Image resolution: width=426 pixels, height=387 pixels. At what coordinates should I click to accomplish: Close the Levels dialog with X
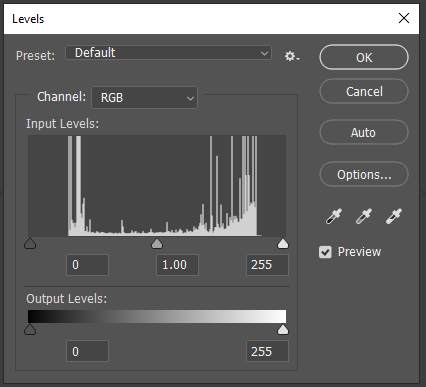click(x=404, y=18)
